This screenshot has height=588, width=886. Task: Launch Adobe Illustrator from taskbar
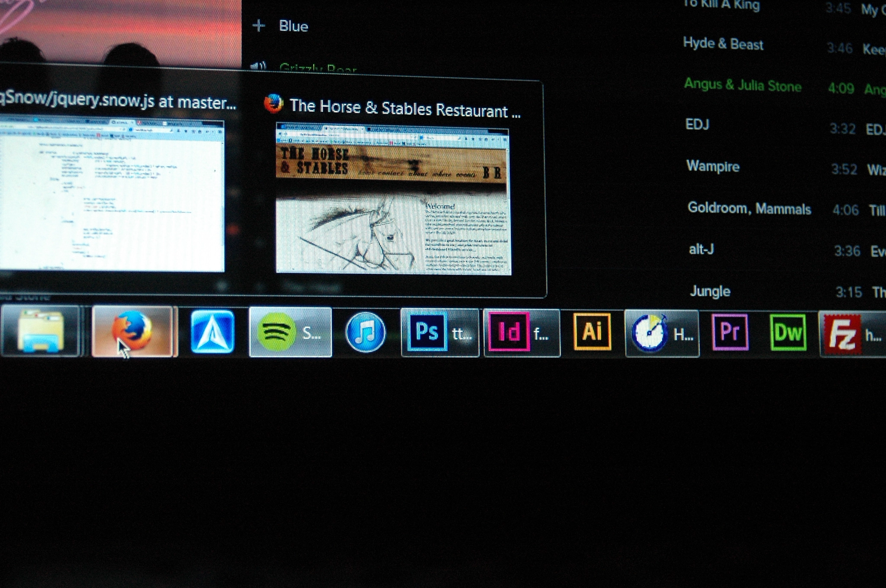[592, 332]
